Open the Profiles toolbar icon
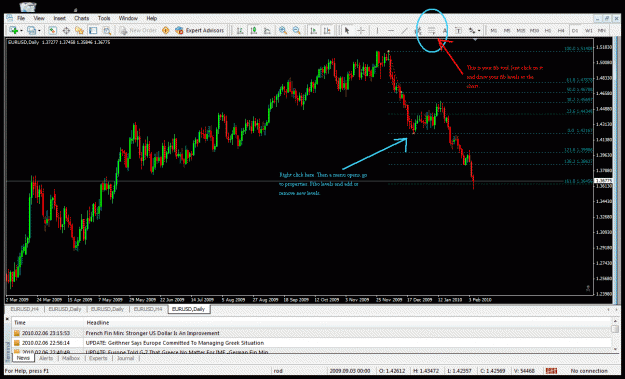The width and height of the screenshot is (625, 379). [31, 30]
